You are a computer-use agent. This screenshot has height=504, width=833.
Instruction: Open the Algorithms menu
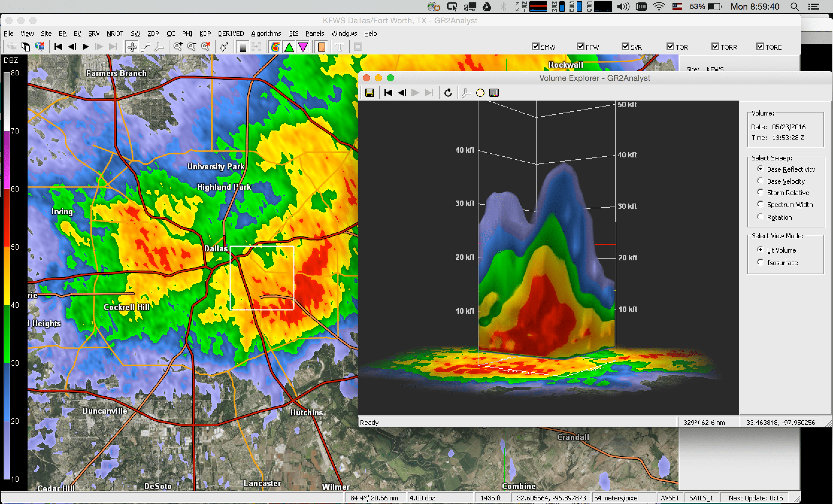click(x=266, y=34)
